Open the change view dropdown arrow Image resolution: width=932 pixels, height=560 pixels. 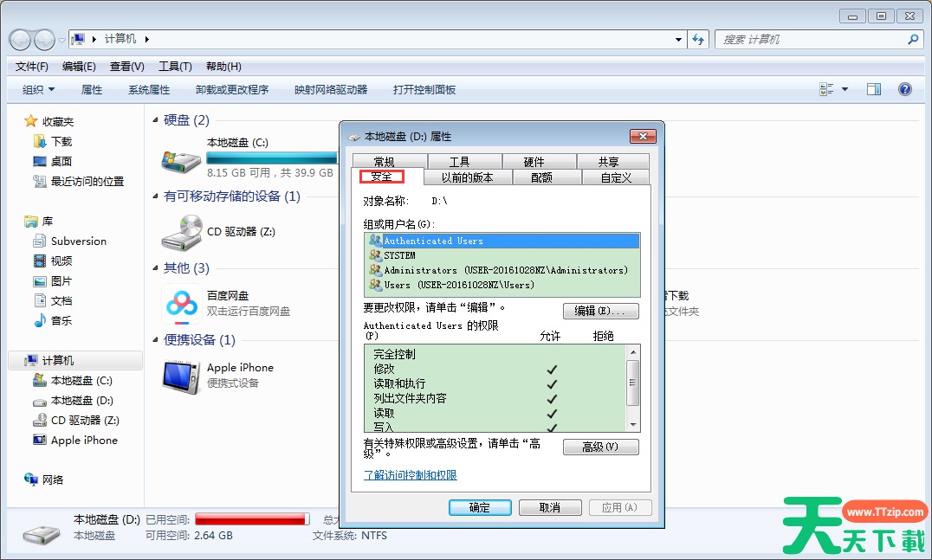pyautogui.click(x=845, y=89)
